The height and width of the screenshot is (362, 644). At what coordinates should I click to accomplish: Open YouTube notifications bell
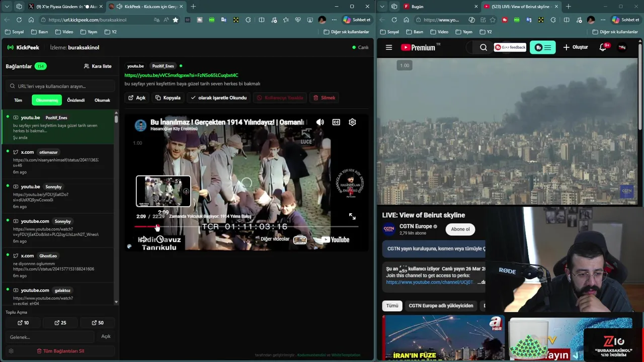click(x=603, y=47)
